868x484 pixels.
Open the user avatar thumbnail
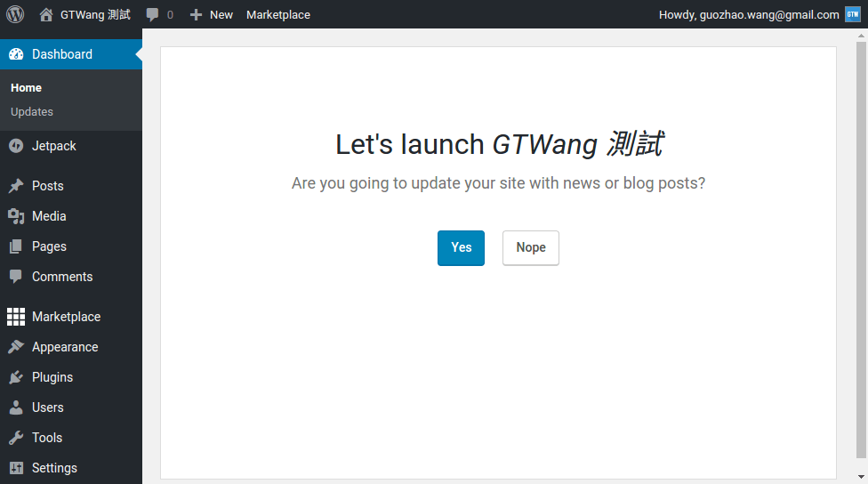click(x=852, y=14)
